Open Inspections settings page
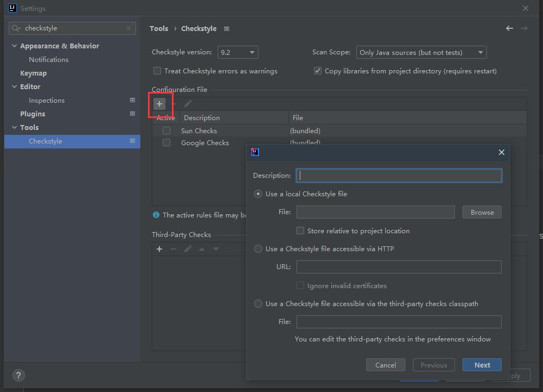The image size is (543, 392). (x=47, y=101)
